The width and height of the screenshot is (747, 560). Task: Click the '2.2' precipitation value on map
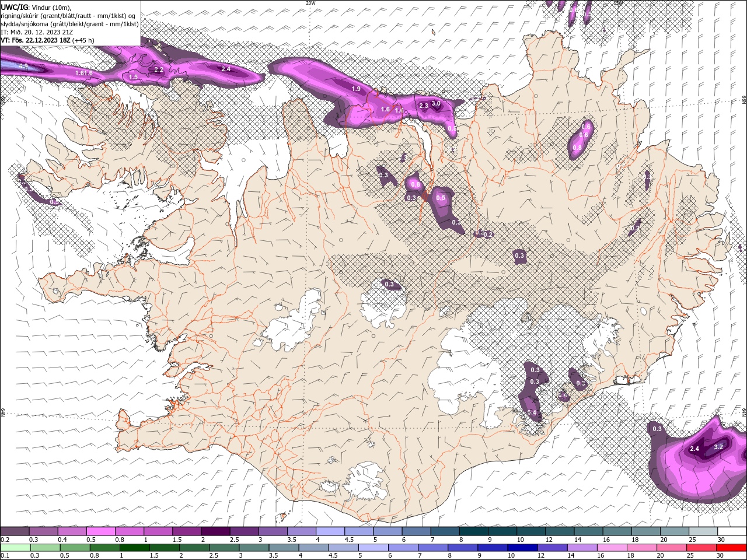tap(158, 69)
